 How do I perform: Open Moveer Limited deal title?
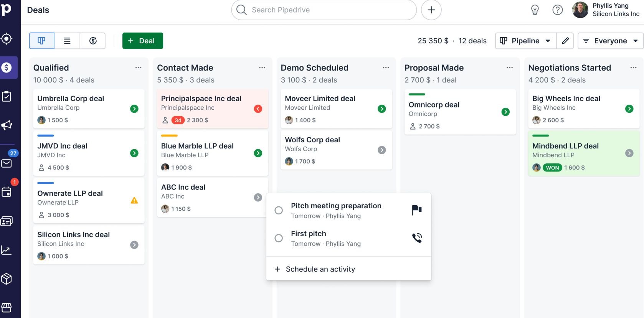[320, 99]
